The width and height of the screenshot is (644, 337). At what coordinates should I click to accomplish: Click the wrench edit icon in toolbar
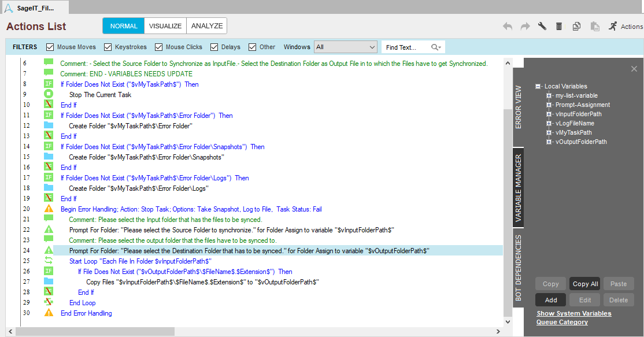542,26
